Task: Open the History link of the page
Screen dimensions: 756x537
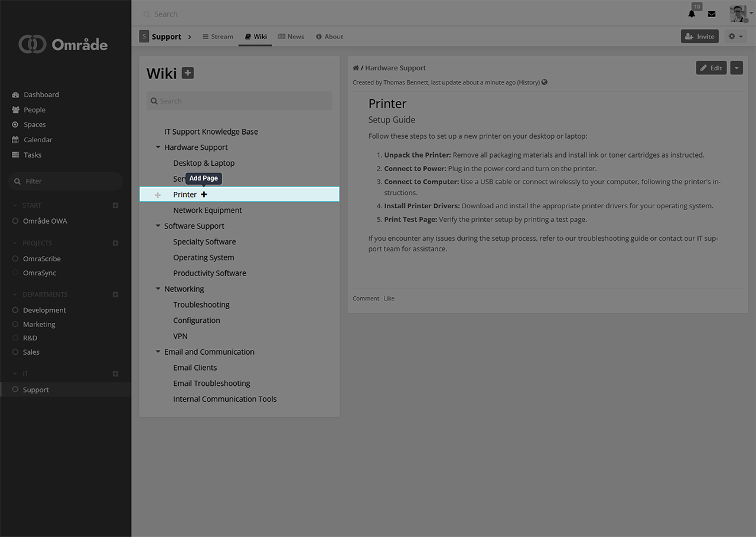Action: (x=528, y=83)
